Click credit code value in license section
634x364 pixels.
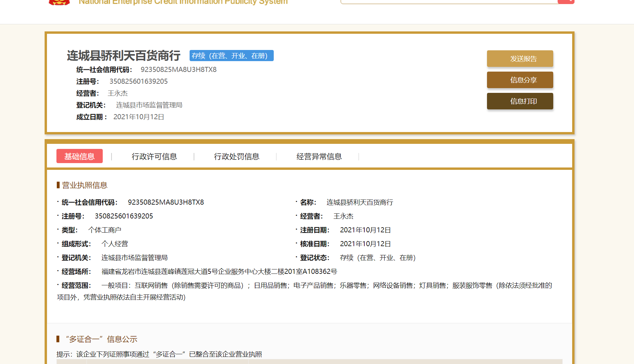[x=166, y=202]
